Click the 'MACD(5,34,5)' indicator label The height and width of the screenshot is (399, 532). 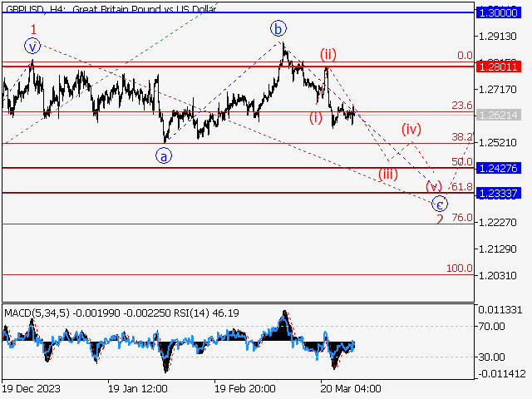tap(37, 313)
